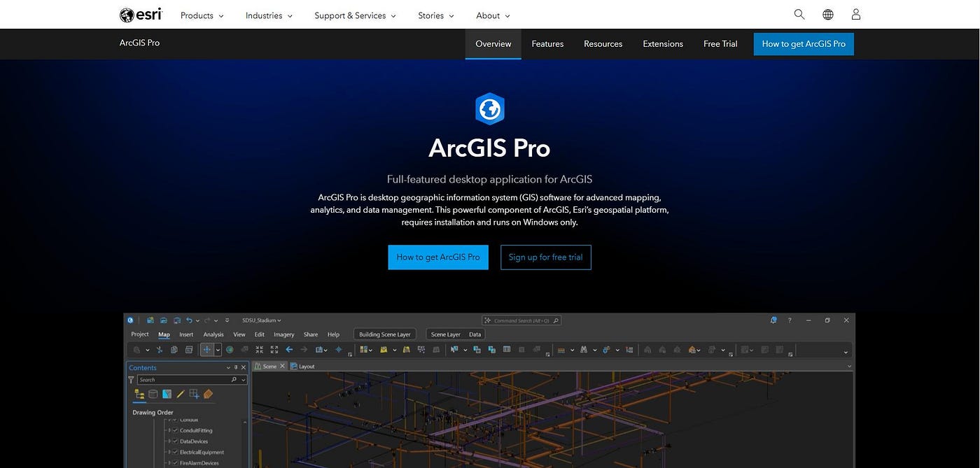The height and width of the screenshot is (468, 980).
Task: Select the Explore navigation tool
Action: coord(206,350)
